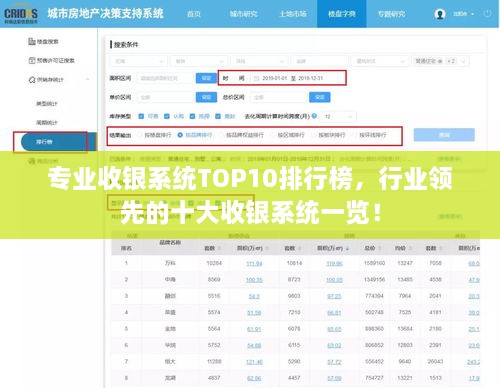
Task: Sort by 套数 under 库存
Action: click(x=442, y=249)
